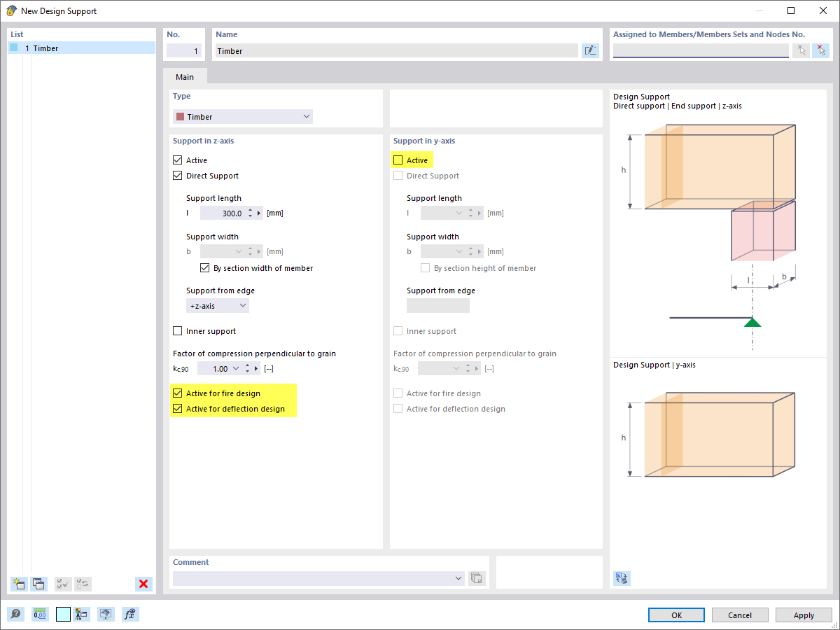Click the select members arrow picker icon
Viewport: 840px width, 630px height.
pyautogui.click(x=801, y=50)
